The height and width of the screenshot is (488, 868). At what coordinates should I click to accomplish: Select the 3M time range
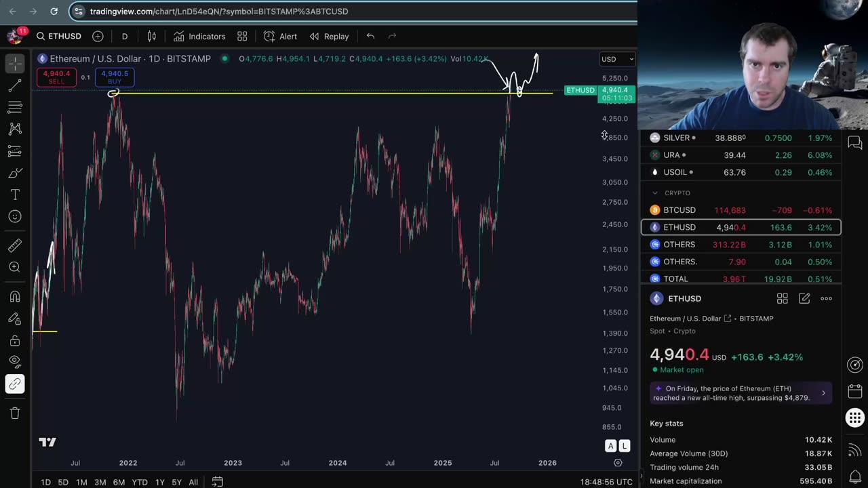(100, 482)
